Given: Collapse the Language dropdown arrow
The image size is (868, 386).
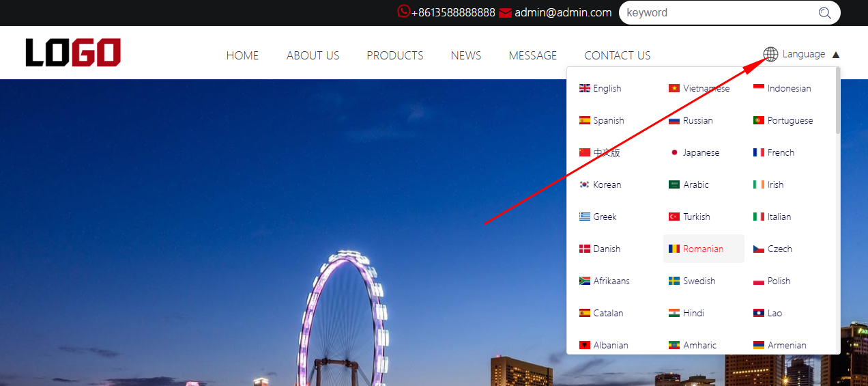Looking at the screenshot, I should pyautogui.click(x=836, y=55).
